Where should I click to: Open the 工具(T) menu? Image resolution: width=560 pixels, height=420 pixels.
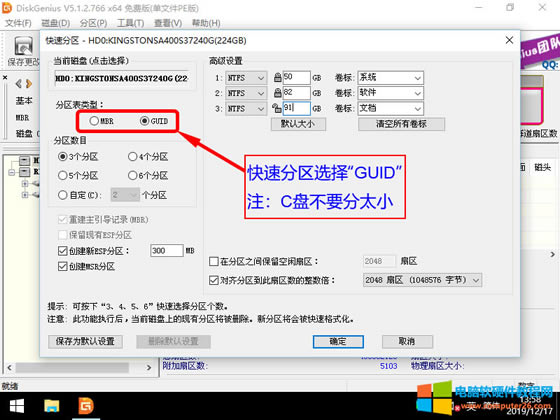click(x=131, y=23)
